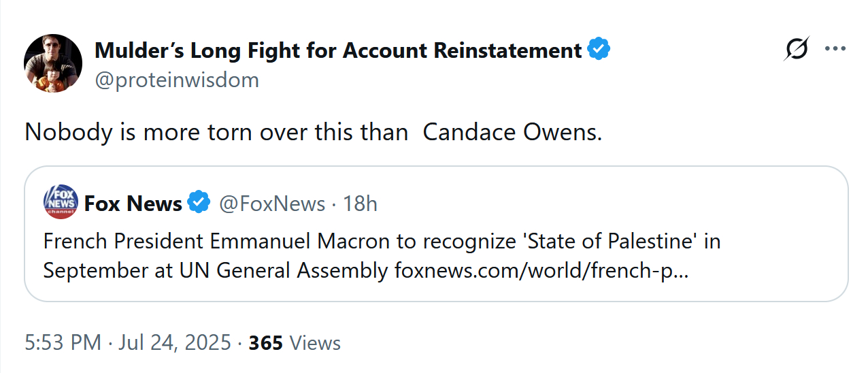
Task: Click "Candace Owens" in the post text
Action: point(512,131)
